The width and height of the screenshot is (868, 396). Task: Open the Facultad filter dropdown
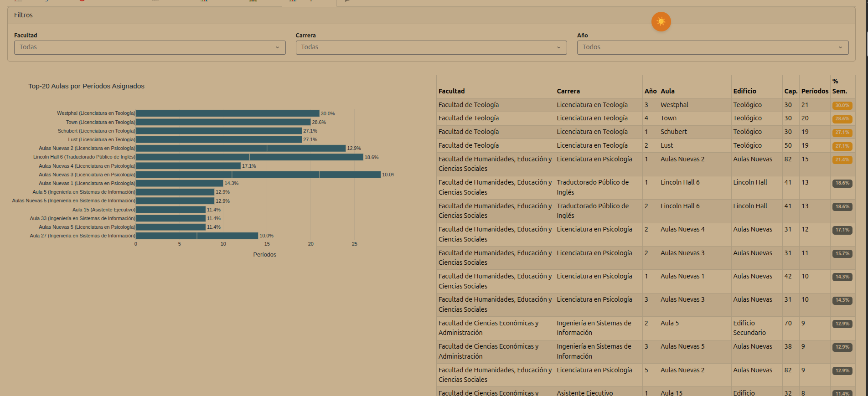click(x=150, y=47)
